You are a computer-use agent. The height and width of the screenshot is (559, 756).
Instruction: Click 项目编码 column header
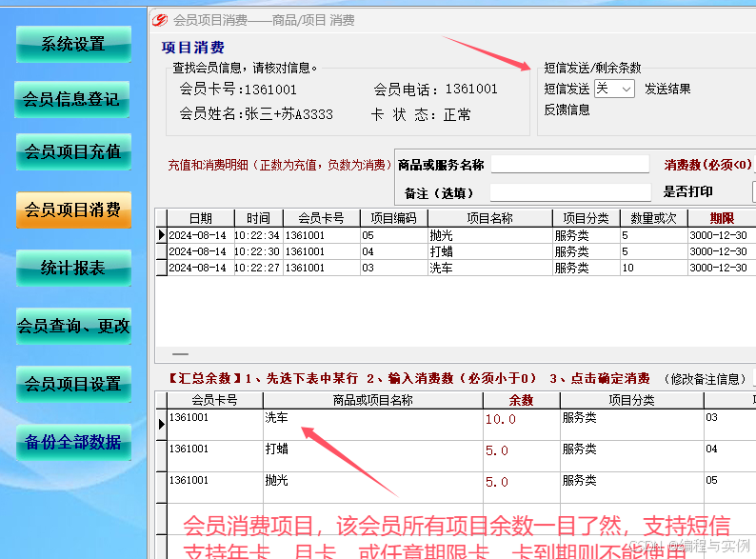[393, 218]
